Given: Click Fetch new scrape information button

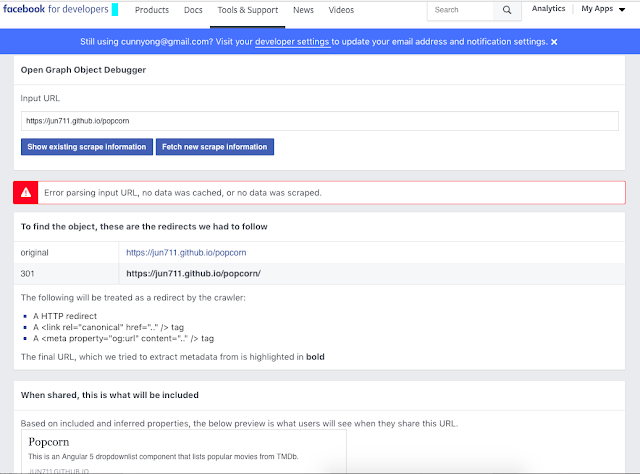Looking at the screenshot, I should coord(215,147).
